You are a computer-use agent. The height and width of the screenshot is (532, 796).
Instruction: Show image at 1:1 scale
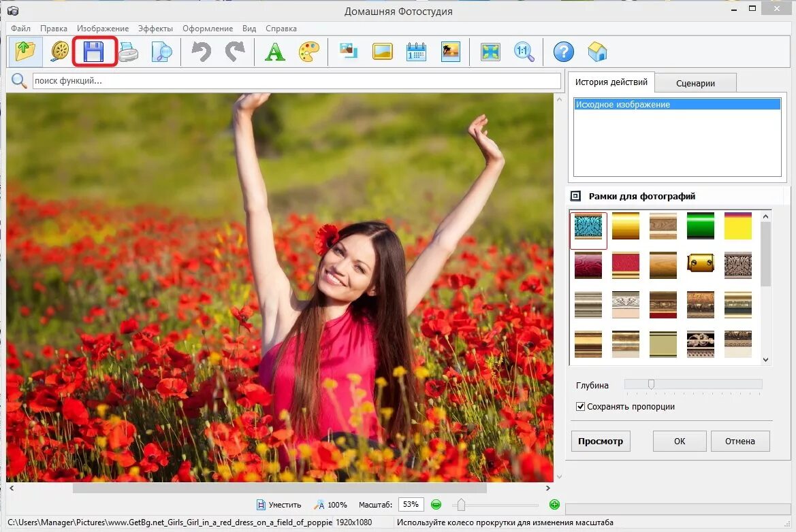pyautogui.click(x=524, y=52)
